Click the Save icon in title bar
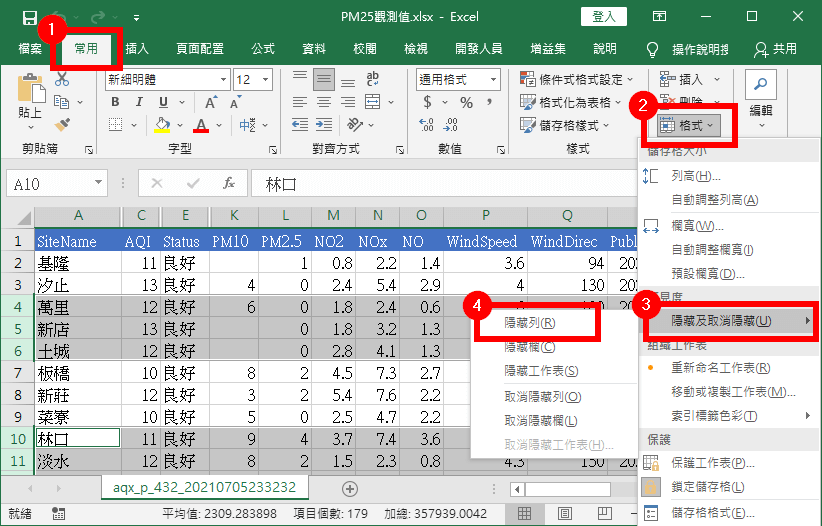The image size is (822, 526). click(x=29, y=17)
